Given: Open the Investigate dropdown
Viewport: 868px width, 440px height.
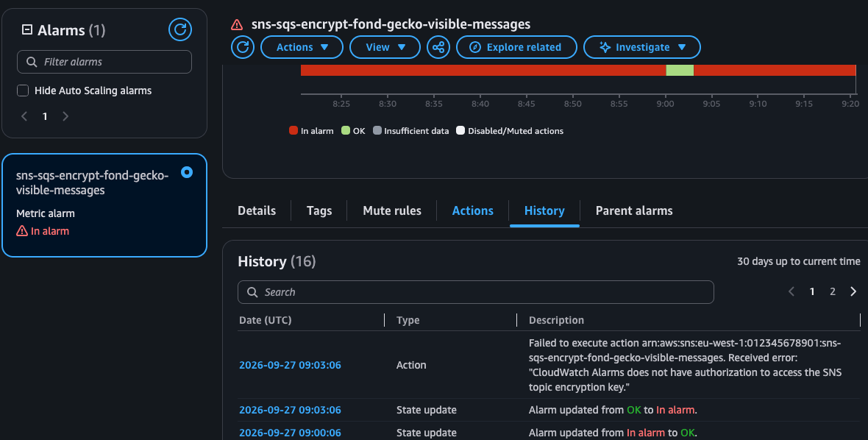Looking at the screenshot, I should (x=642, y=47).
